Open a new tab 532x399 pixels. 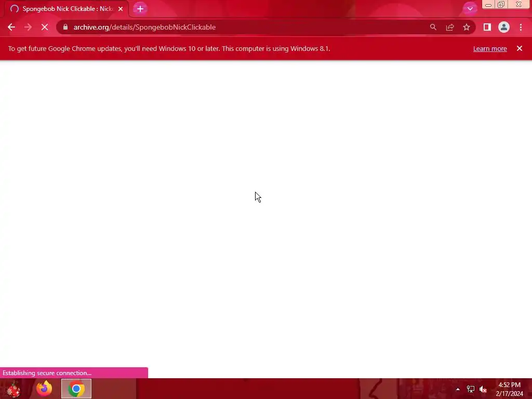coord(140,9)
